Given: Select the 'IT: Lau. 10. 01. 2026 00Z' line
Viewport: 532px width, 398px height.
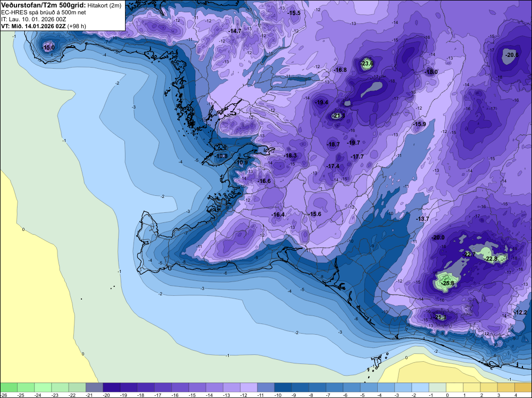Looking at the screenshot, I should pyautogui.click(x=33, y=19).
